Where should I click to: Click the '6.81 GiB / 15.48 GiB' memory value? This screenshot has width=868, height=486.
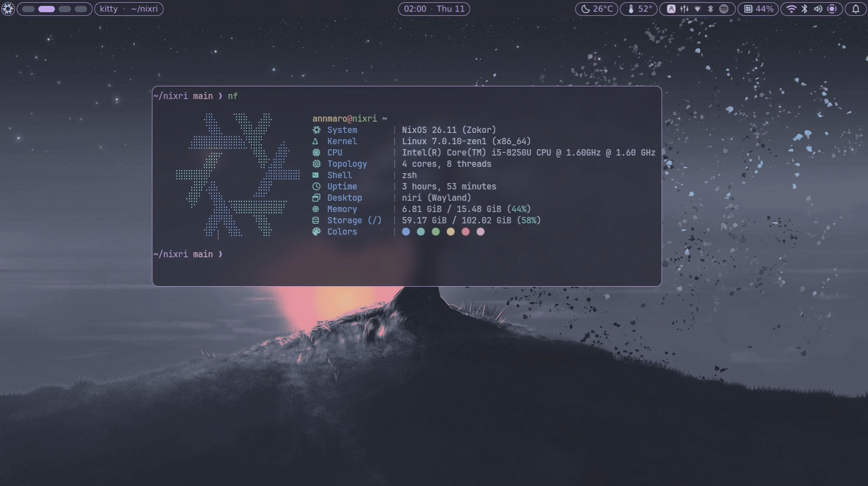coord(451,209)
